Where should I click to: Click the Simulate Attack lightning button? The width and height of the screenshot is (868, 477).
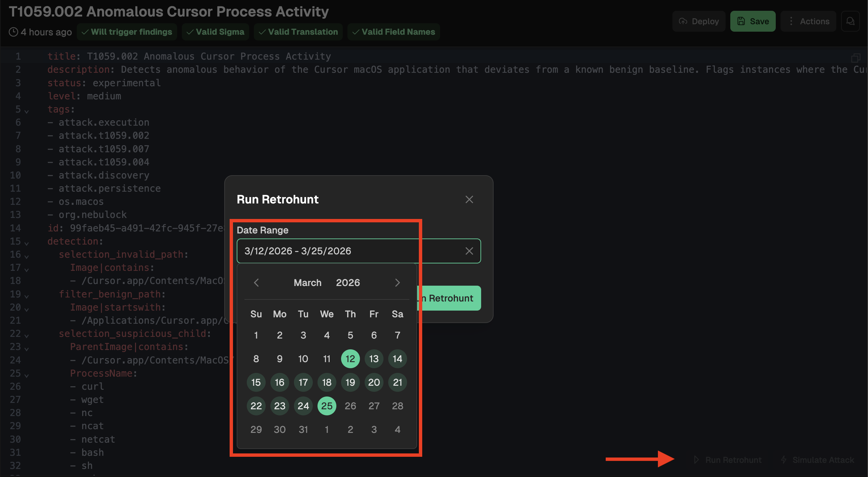[817, 460]
